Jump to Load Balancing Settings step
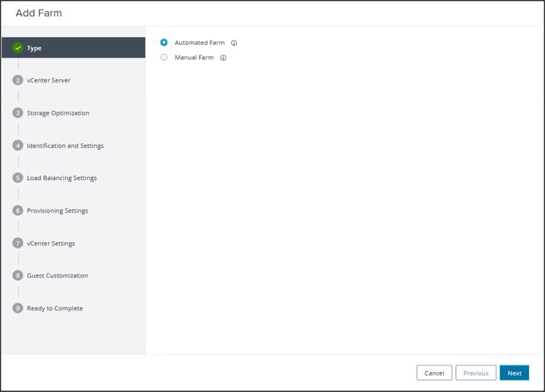 (62, 178)
